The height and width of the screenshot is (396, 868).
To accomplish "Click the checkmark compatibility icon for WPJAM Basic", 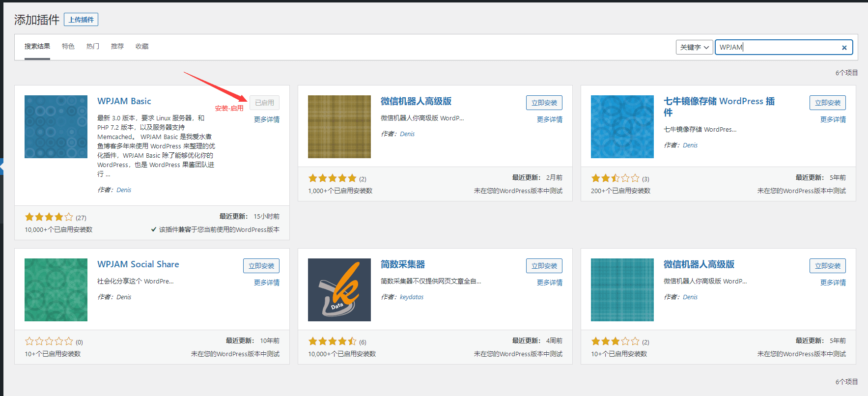I will pos(154,229).
